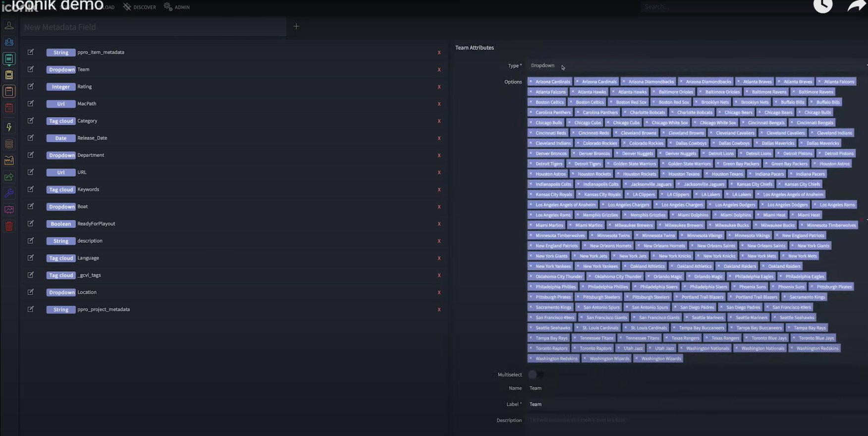868x436 pixels.
Task: Edit the _gcvi_tags field
Action: point(31,275)
